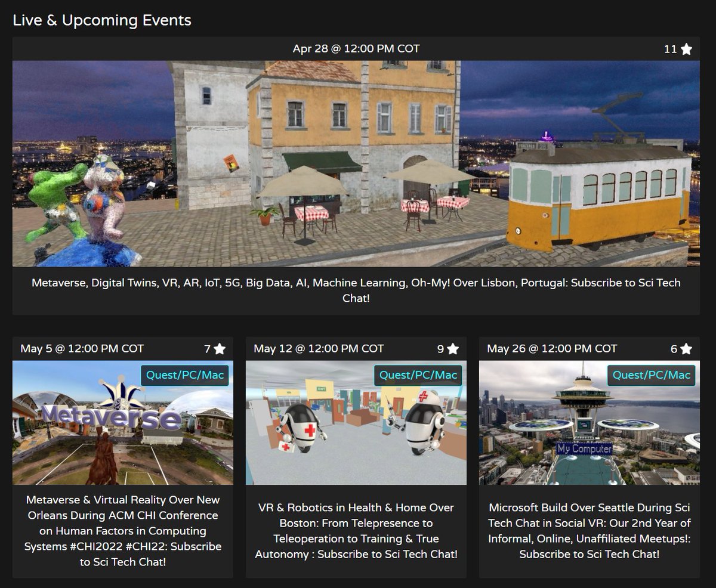Click 'May 26 @ 12:00 PM COT' date
This screenshot has width=716, height=588.
click(x=552, y=348)
